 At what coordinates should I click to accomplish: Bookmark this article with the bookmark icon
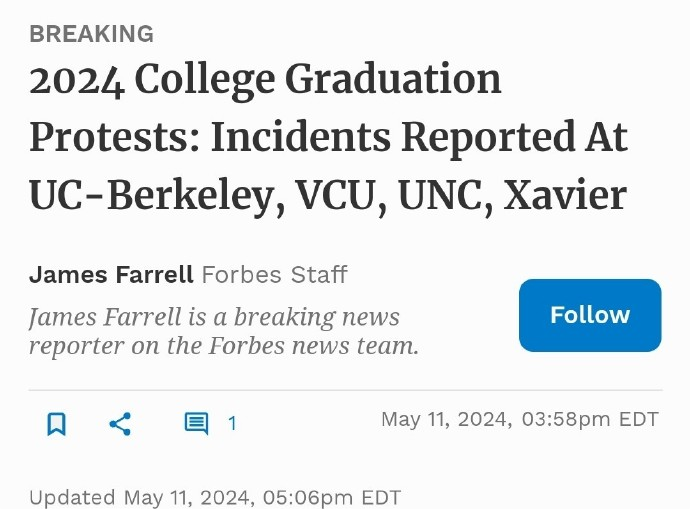click(56, 424)
